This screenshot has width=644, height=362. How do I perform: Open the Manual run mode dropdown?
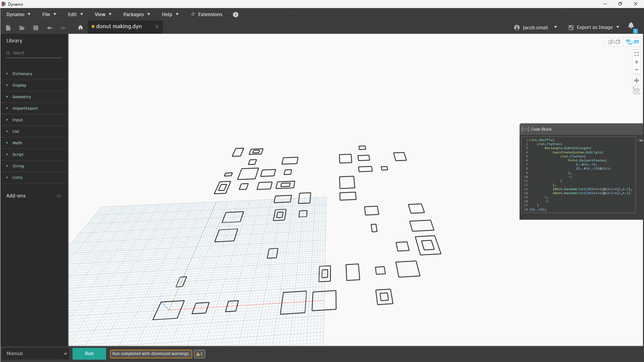pos(35,354)
